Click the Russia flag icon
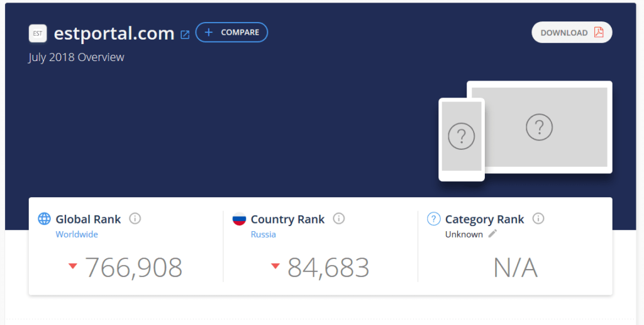 [x=239, y=219]
